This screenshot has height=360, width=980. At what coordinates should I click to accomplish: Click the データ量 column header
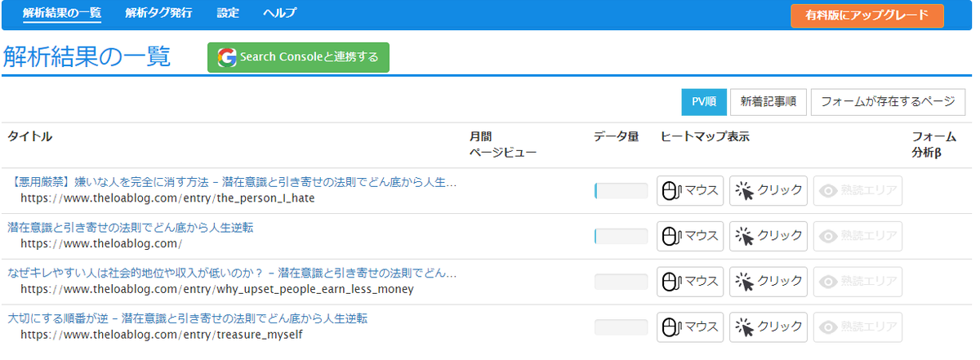click(617, 136)
